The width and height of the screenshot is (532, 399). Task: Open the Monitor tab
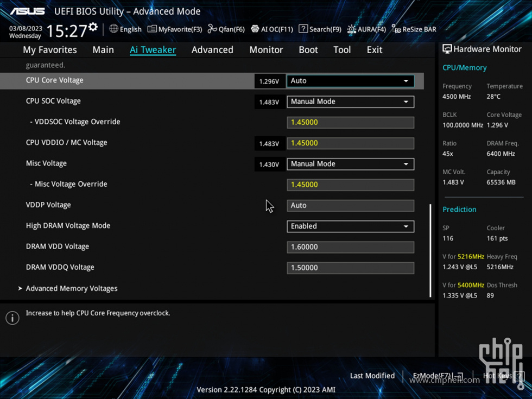pyautogui.click(x=266, y=50)
